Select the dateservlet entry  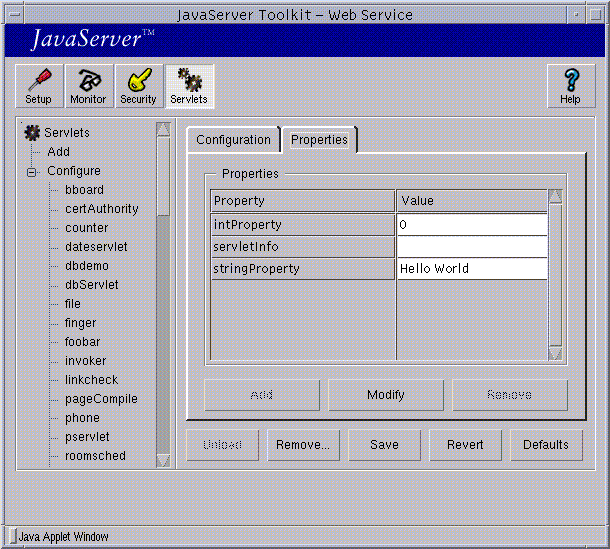pyautogui.click(x=96, y=247)
